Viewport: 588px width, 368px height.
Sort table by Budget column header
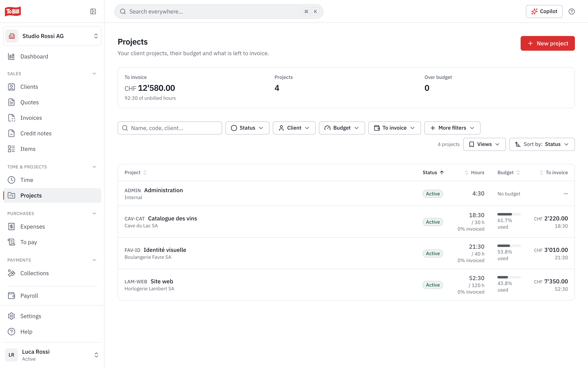509,173
